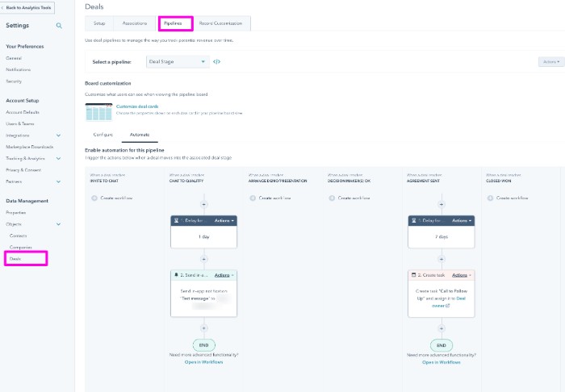Click plus icon for INVITE TO CHAT workflow

pyautogui.click(x=94, y=198)
